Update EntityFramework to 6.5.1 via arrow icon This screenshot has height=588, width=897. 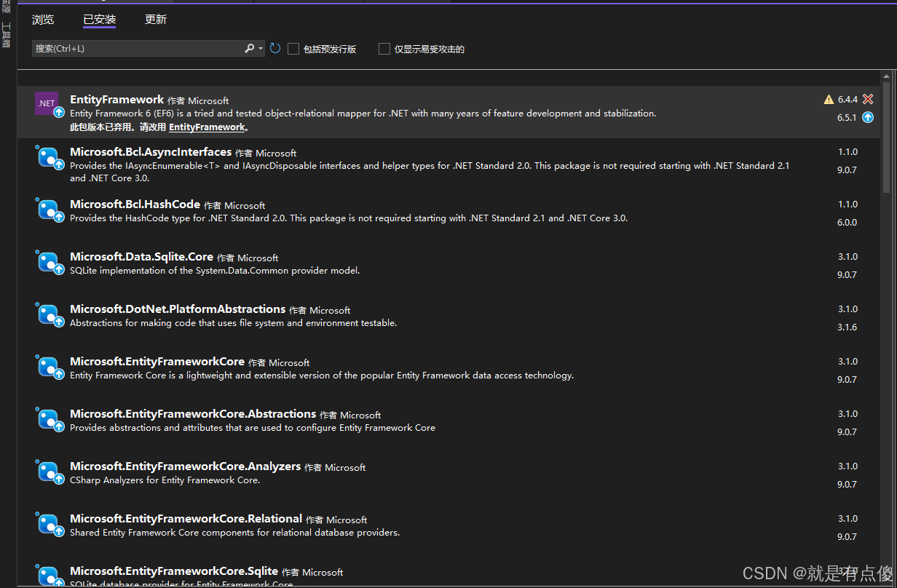[868, 117]
